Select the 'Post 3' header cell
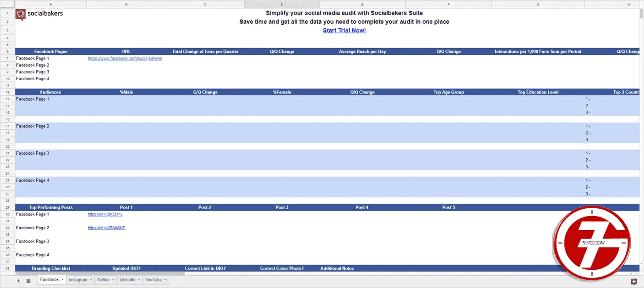Viewport: 644px width, 288px height. point(282,207)
